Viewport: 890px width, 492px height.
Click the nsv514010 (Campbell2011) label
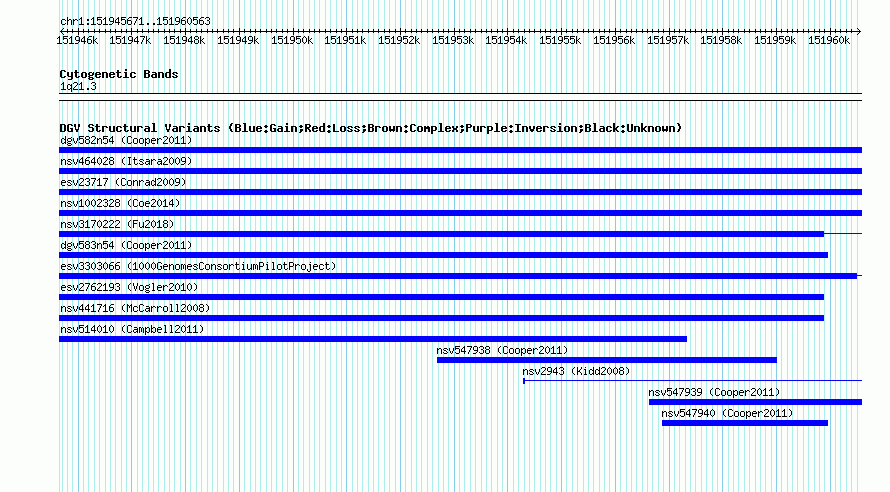(x=132, y=329)
